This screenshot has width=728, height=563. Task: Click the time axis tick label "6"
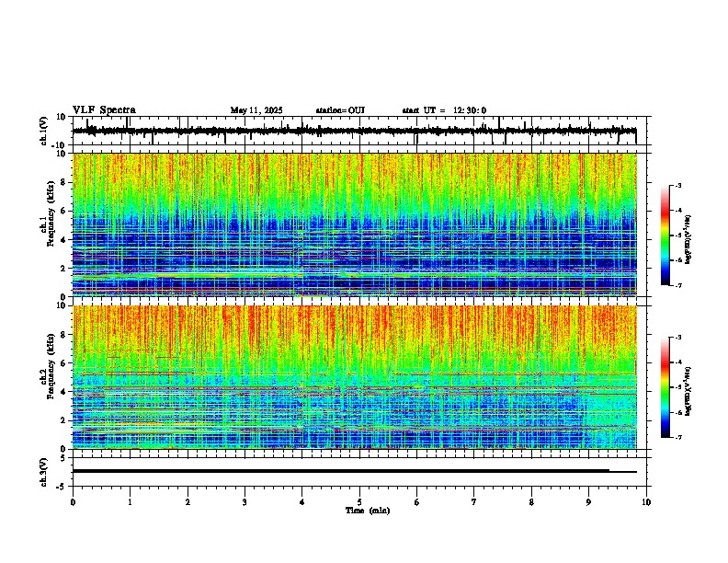(x=417, y=502)
